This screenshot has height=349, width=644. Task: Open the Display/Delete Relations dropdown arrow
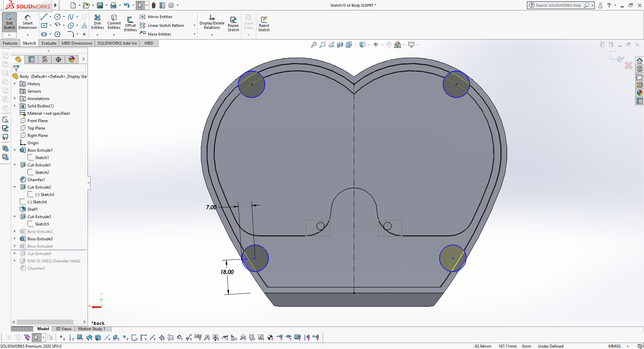[212, 35]
